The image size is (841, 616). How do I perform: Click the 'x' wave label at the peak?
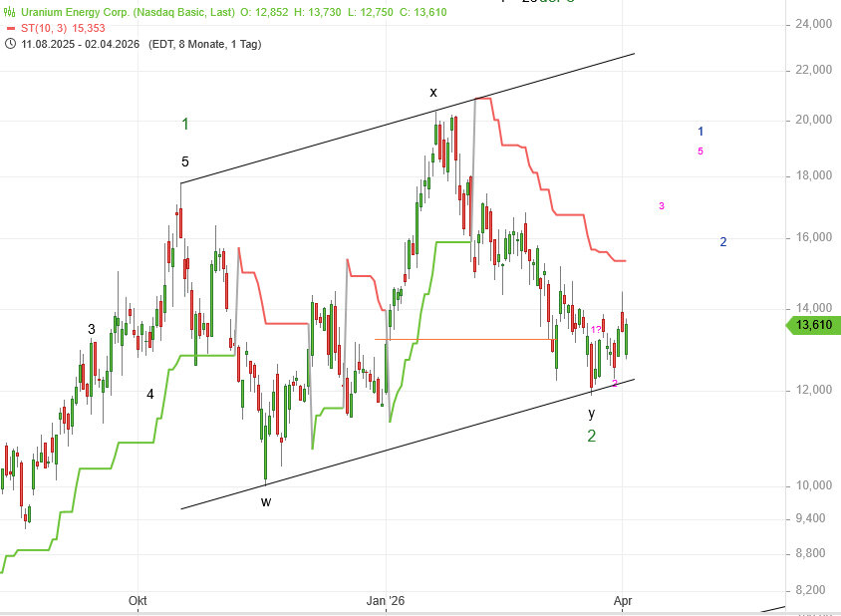[x=433, y=92]
